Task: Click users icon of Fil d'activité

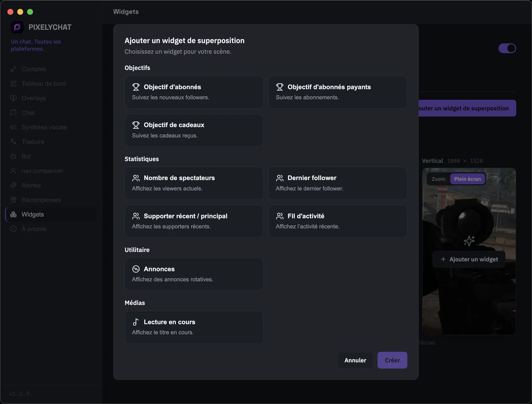Action: click(280, 216)
